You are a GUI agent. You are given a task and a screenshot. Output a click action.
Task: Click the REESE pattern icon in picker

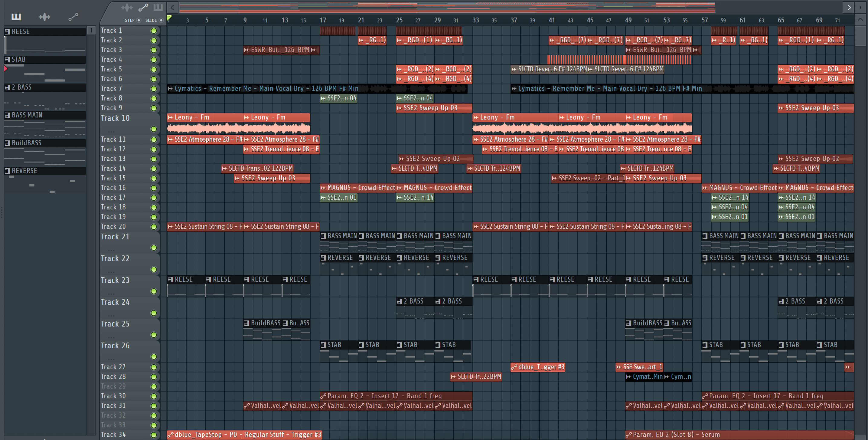tap(8, 32)
